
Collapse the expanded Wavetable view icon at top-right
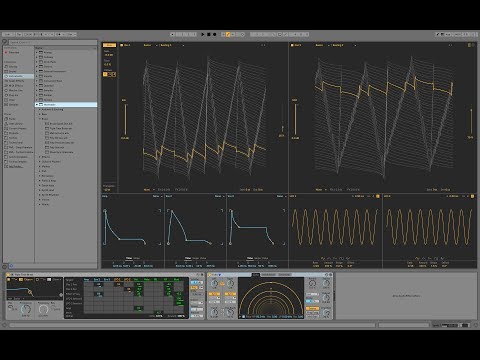[x=469, y=45]
